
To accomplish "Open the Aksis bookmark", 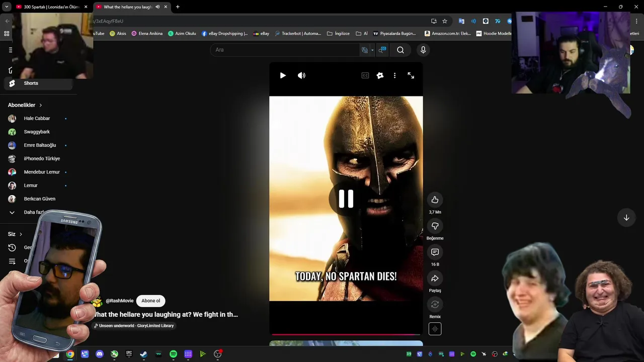I will coord(118,34).
